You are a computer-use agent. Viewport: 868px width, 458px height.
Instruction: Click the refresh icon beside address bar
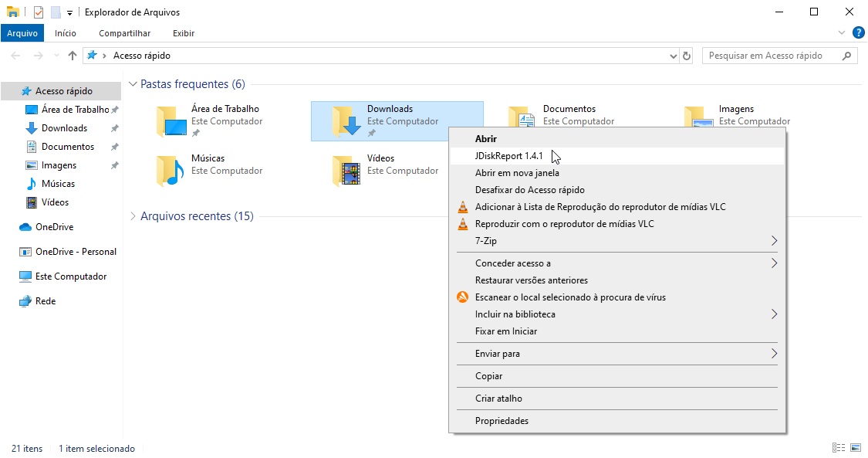tap(687, 56)
